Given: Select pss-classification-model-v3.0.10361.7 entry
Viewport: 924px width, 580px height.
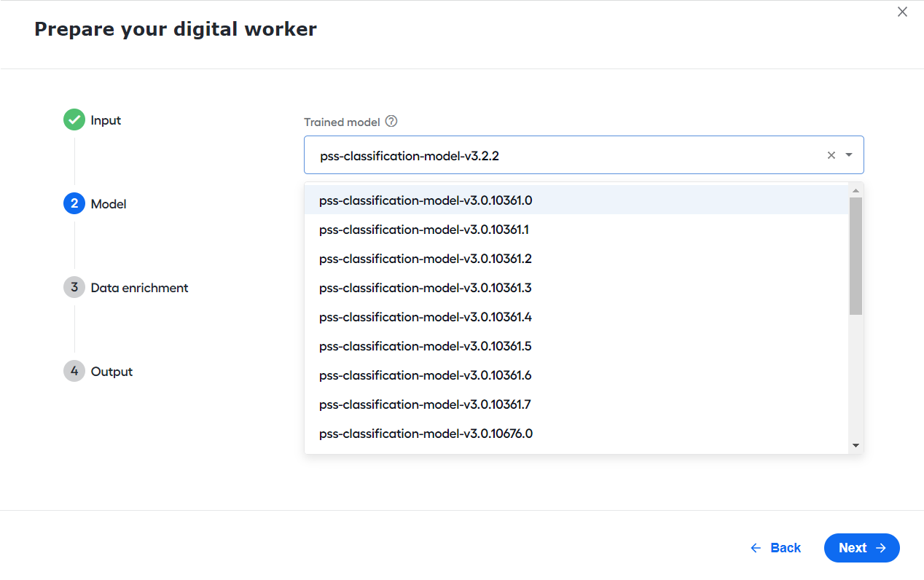Looking at the screenshot, I should 576,404.
